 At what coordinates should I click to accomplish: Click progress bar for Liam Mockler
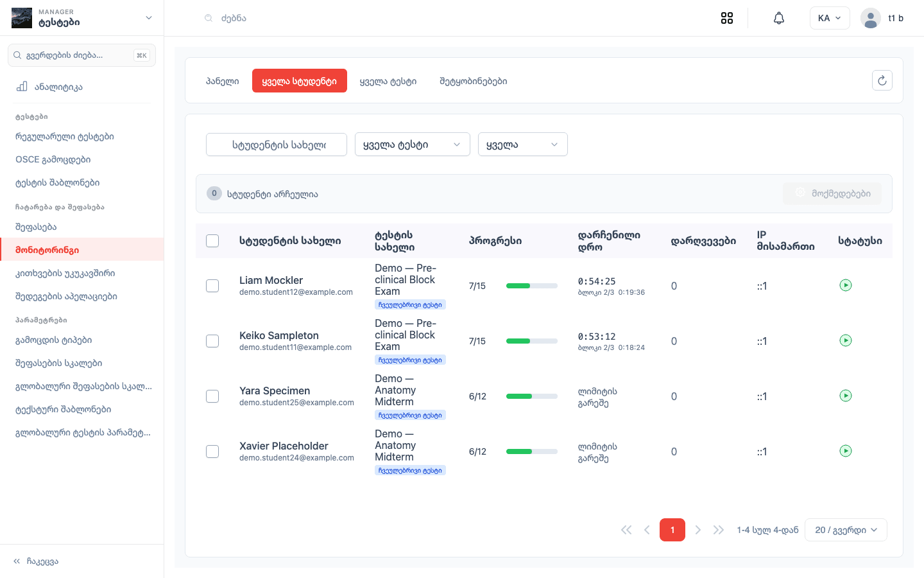[532, 286]
